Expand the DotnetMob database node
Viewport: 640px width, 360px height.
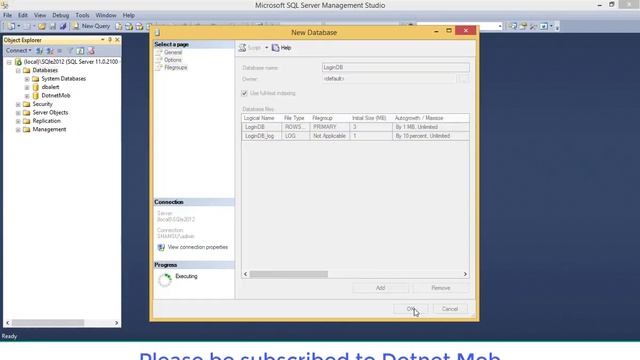27,96
